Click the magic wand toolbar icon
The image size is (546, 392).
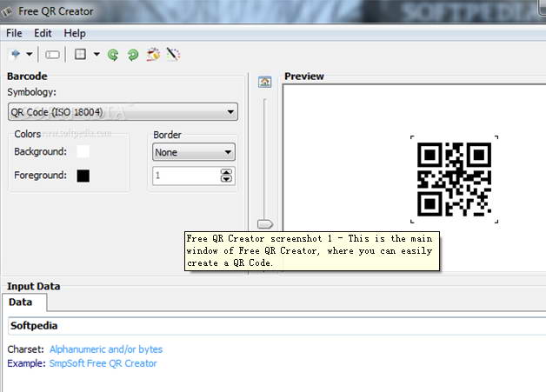click(x=173, y=54)
